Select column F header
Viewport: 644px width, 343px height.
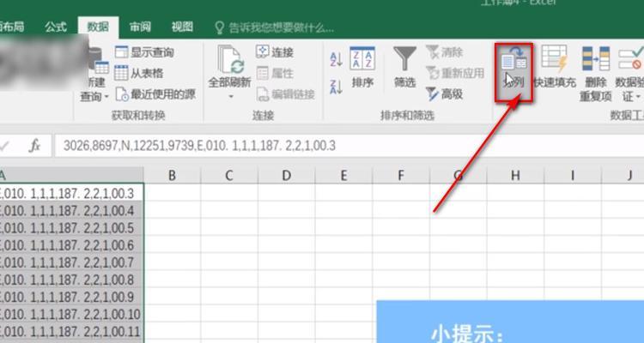click(401, 175)
